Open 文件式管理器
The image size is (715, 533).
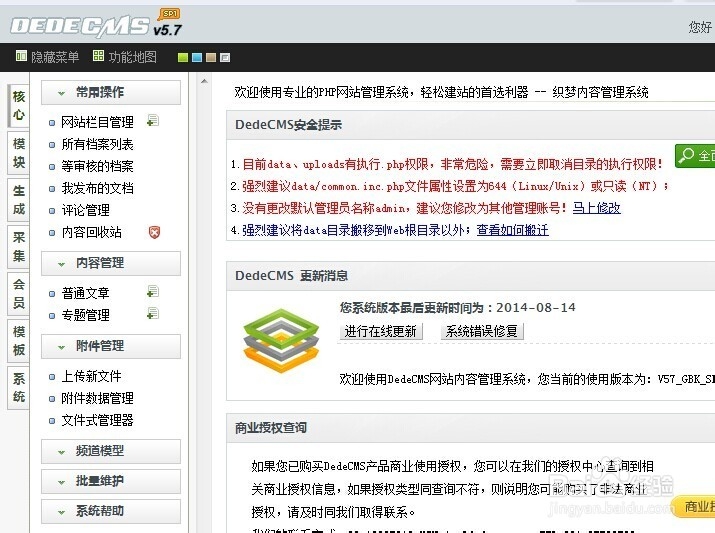tap(97, 420)
